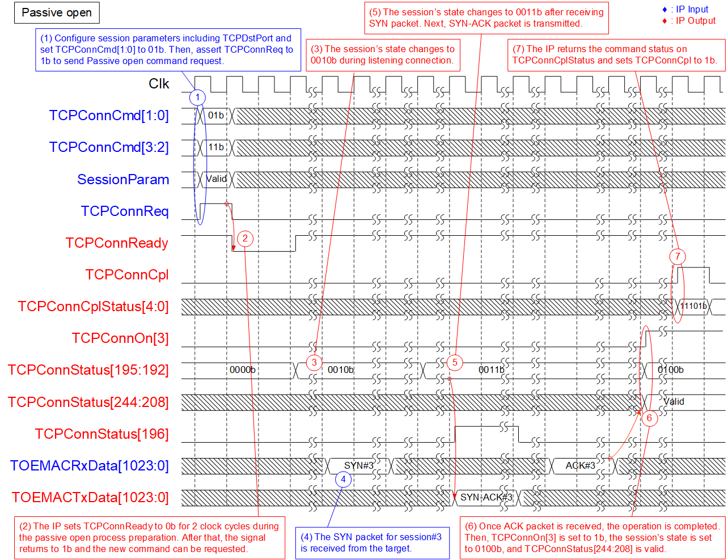Select the TOEMACRxData[1023:0] signal label
The height and width of the screenshot is (560, 728).
click(90, 465)
